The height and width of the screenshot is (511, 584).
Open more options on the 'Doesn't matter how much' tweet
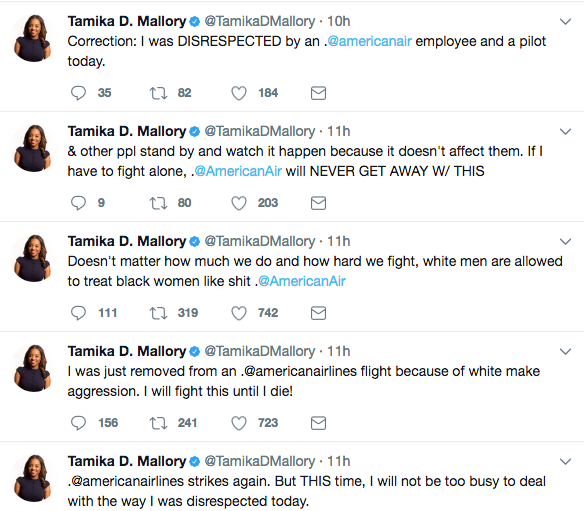[x=565, y=241]
